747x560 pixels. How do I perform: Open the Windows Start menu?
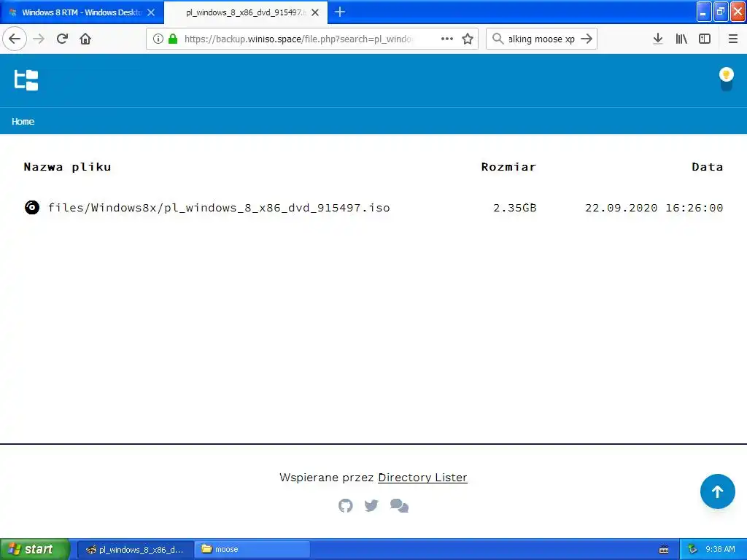tap(35, 549)
